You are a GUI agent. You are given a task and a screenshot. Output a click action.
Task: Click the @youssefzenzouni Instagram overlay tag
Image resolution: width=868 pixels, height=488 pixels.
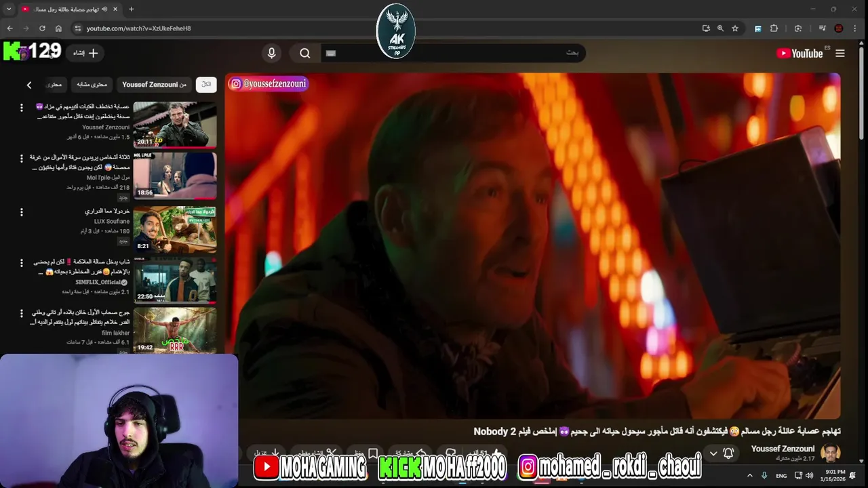click(269, 83)
